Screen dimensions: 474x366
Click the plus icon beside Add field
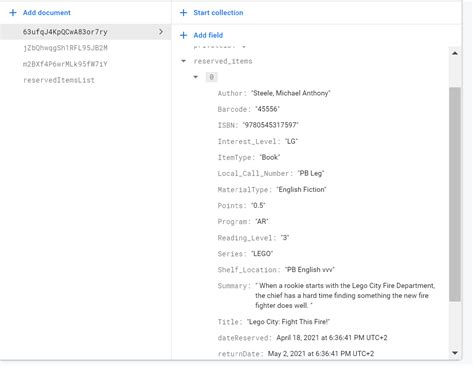pos(183,35)
